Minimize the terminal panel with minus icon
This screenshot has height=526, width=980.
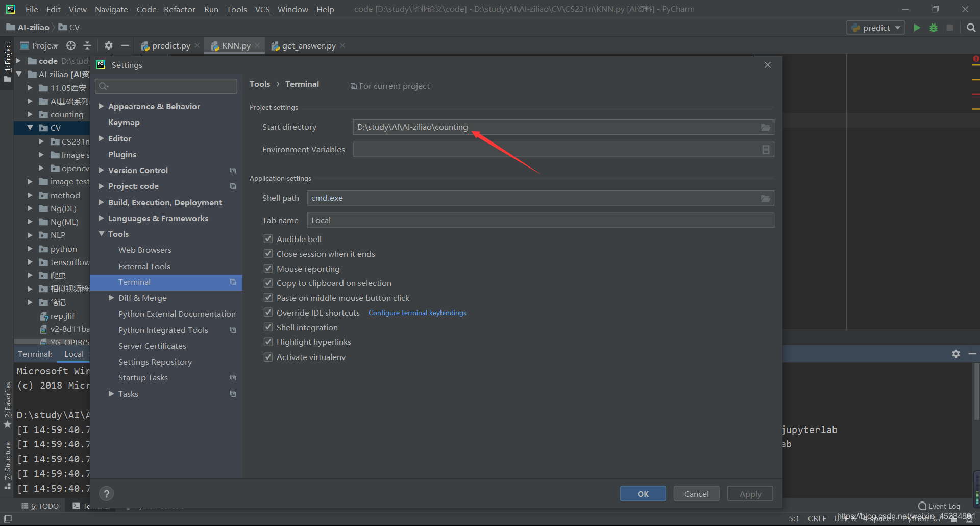(x=972, y=354)
